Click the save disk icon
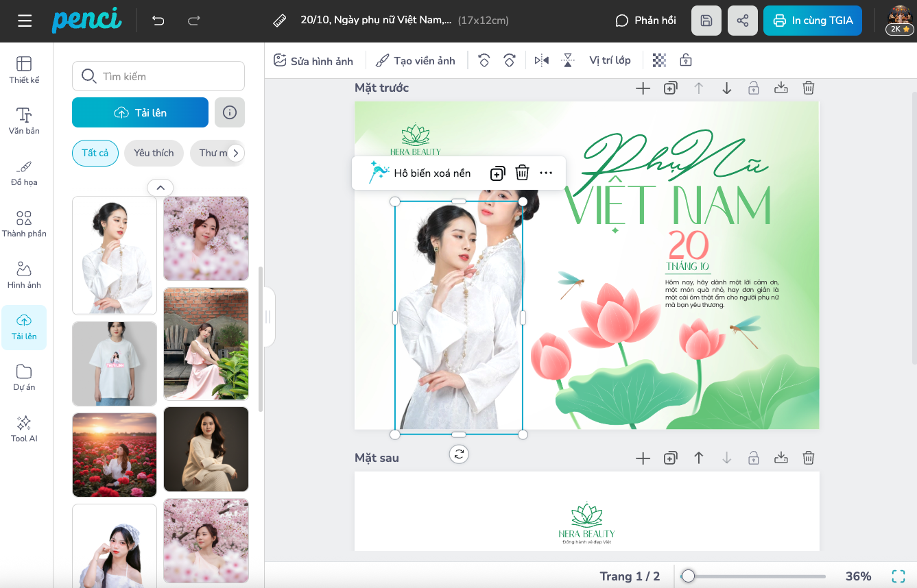 (x=706, y=21)
